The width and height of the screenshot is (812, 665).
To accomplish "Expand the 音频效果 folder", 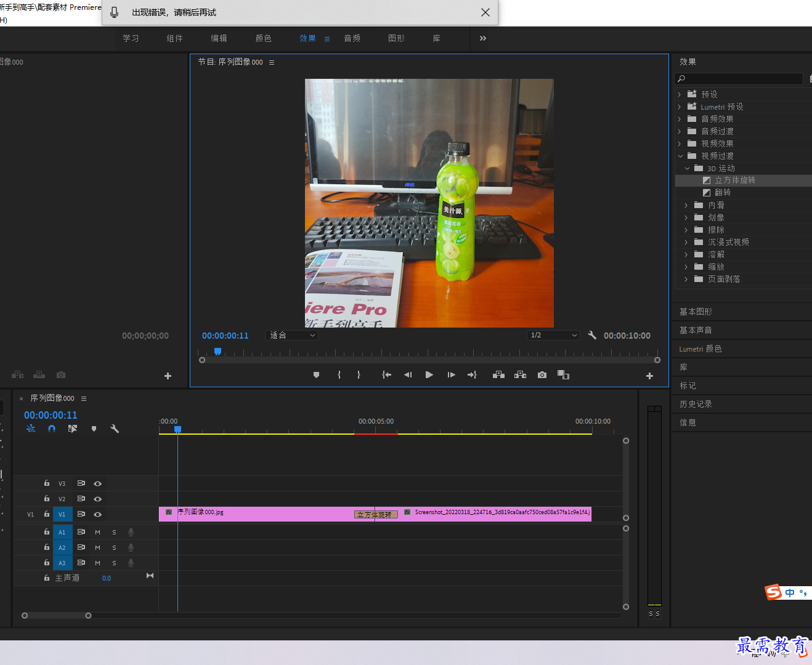I will coord(680,119).
